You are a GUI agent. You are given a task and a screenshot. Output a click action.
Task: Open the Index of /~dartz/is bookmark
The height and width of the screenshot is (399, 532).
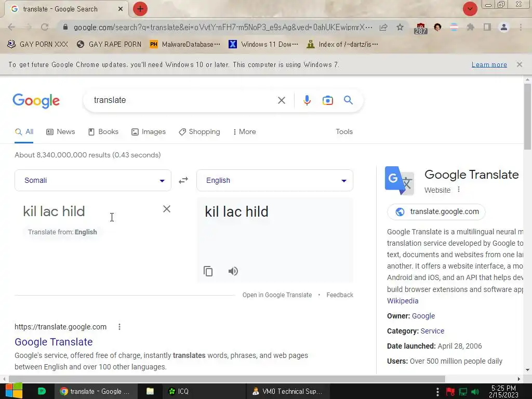click(x=342, y=44)
